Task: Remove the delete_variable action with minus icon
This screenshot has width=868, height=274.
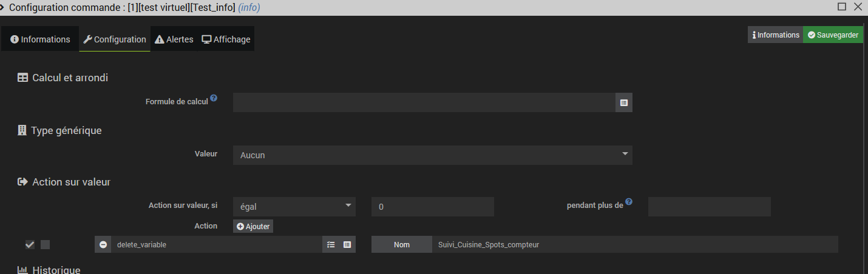Action: (x=103, y=245)
